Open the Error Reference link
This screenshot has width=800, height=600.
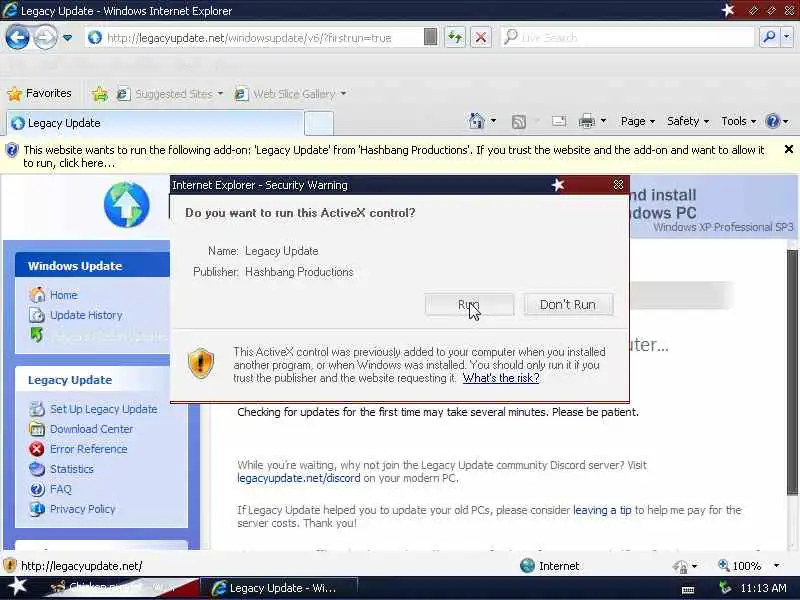click(89, 449)
